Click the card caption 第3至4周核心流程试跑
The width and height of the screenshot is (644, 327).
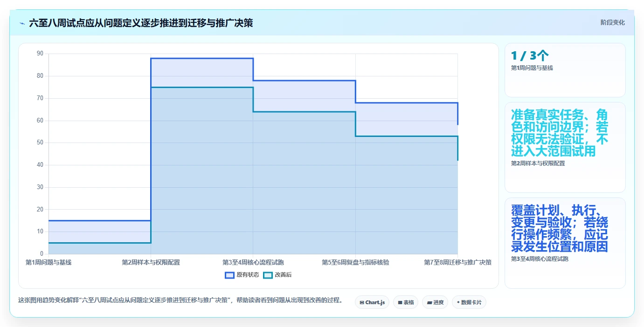point(540,259)
